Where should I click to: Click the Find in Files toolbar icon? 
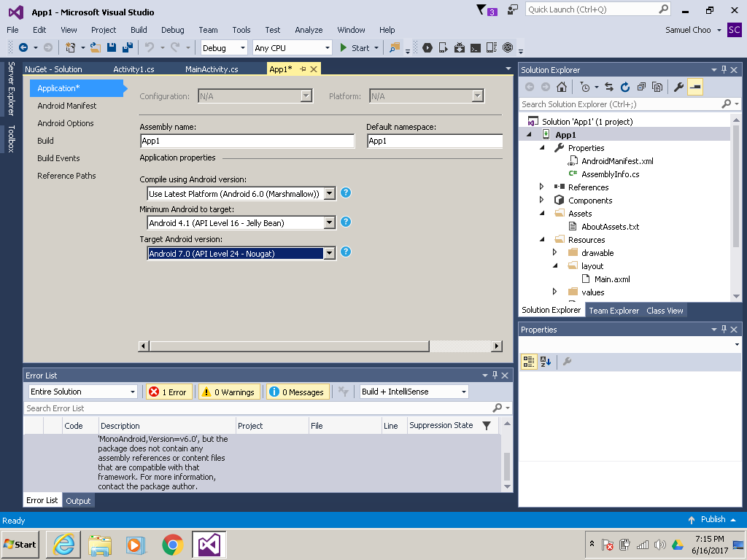point(395,47)
